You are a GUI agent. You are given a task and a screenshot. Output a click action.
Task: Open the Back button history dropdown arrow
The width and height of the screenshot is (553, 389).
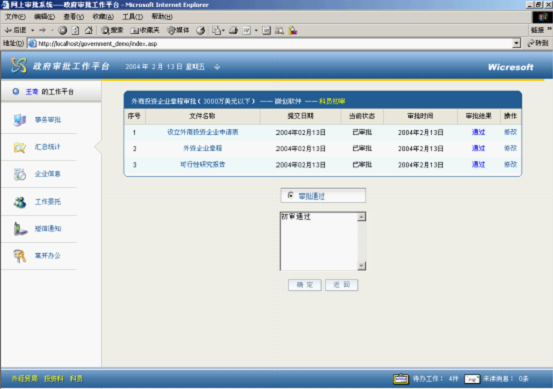point(33,30)
